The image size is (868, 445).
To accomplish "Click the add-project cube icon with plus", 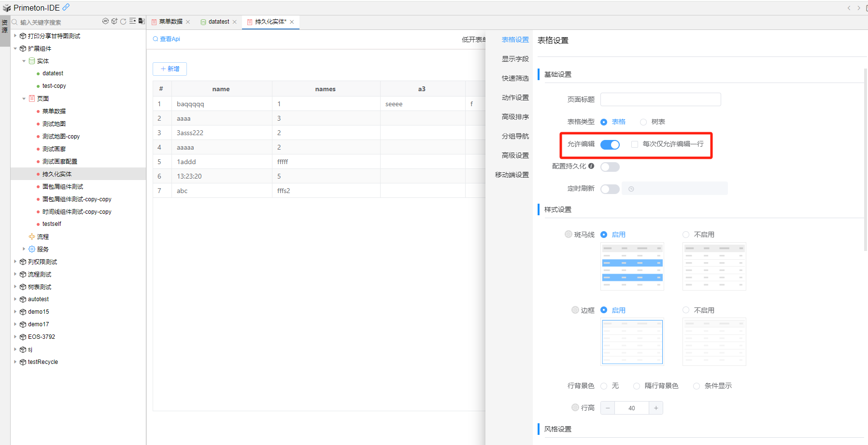I will pos(114,21).
